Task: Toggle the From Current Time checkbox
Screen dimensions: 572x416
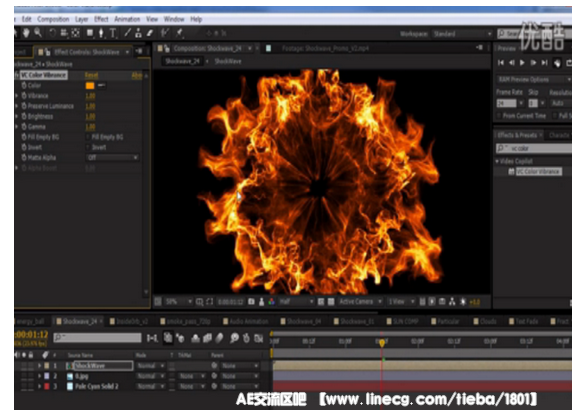Action: [499, 116]
